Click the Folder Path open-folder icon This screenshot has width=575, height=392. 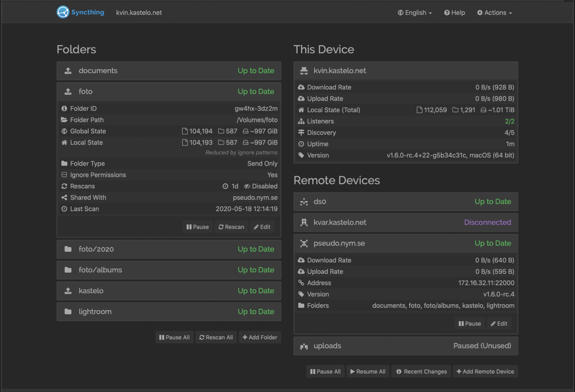click(x=64, y=120)
